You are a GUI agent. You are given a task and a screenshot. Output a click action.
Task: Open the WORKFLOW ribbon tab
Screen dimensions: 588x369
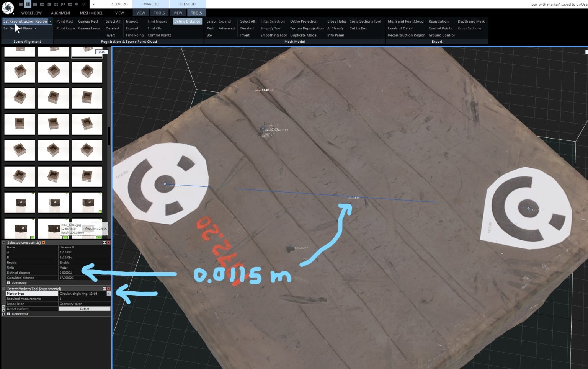tap(31, 13)
